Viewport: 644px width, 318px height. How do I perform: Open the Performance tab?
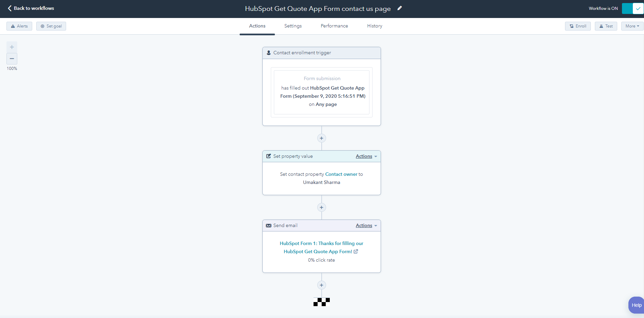(334, 26)
